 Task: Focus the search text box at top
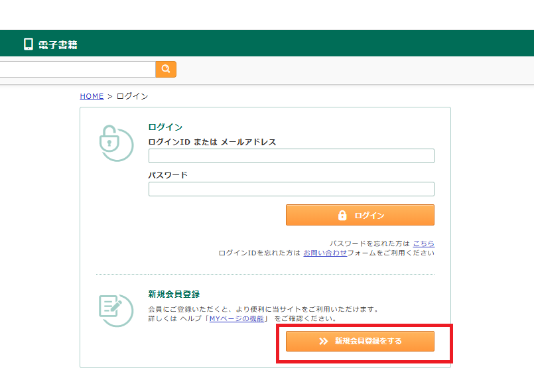point(76,69)
